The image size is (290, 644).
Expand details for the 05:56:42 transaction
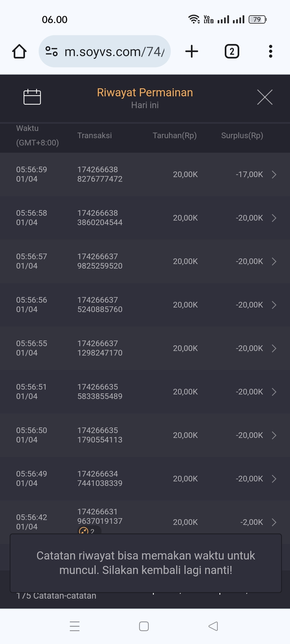click(274, 522)
